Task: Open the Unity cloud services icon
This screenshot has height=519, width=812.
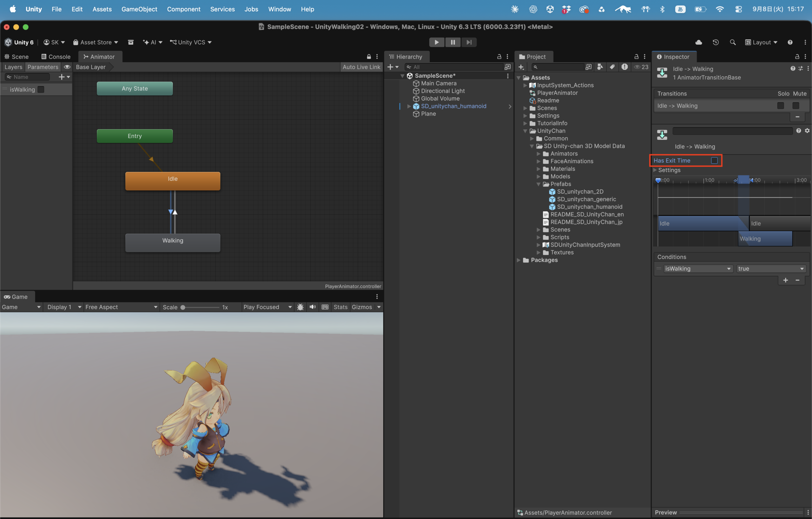Action: [699, 42]
